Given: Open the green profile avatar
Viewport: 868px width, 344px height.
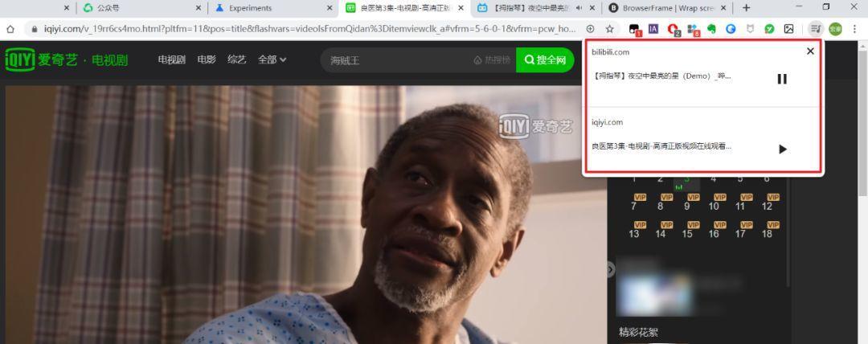Looking at the screenshot, I should tap(835, 29).
